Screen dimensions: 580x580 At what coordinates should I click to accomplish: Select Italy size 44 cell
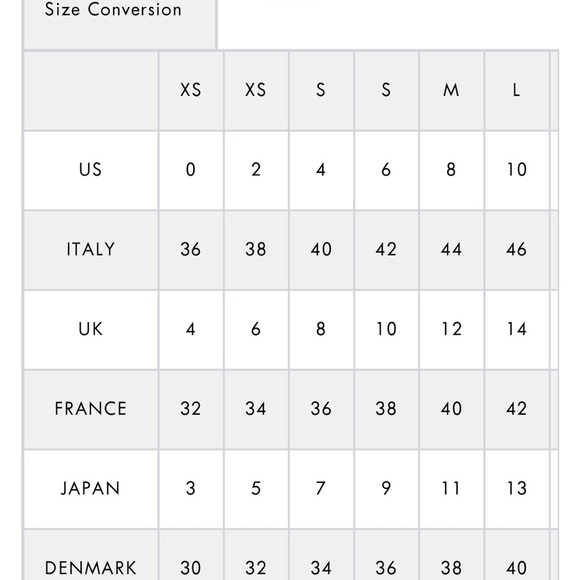coord(451,250)
